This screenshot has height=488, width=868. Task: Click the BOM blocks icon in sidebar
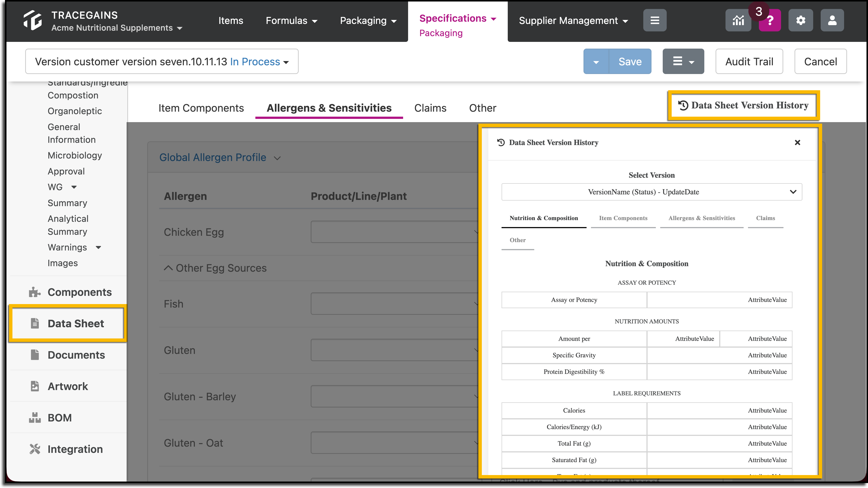35,417
